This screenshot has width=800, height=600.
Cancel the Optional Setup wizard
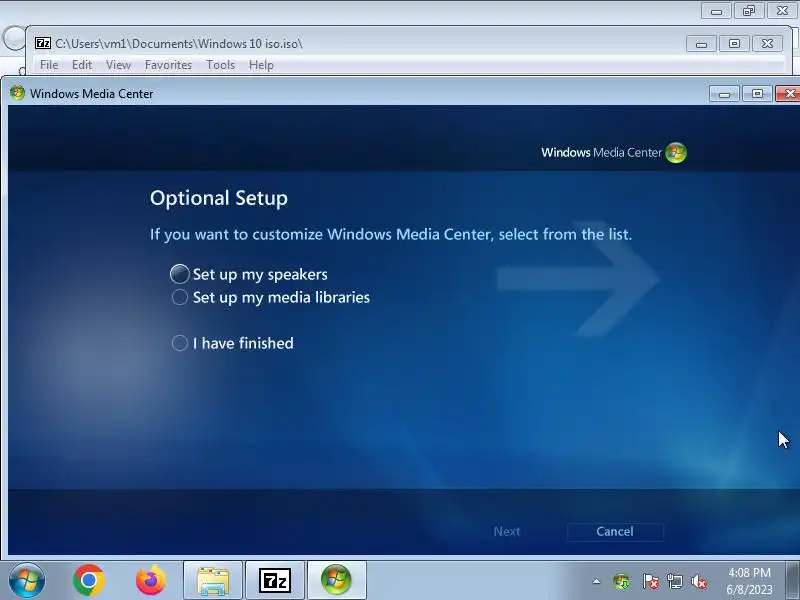tap(615, 532)
